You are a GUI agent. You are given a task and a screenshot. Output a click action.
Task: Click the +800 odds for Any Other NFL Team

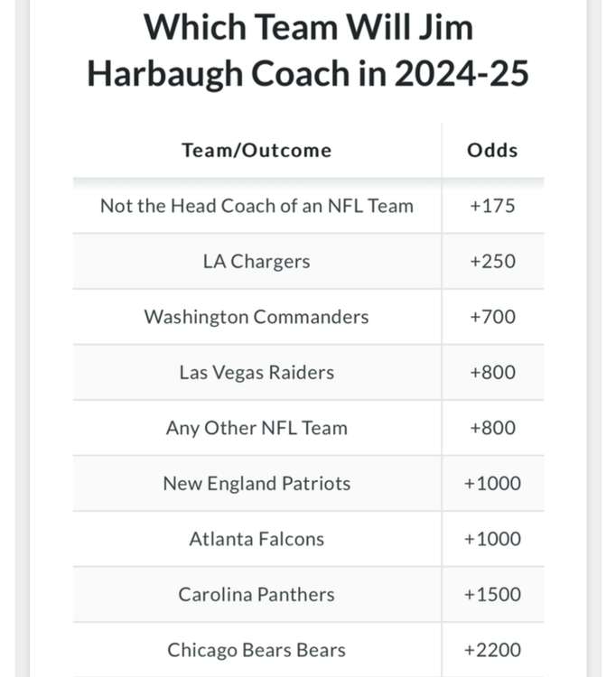tap(492, 428)
